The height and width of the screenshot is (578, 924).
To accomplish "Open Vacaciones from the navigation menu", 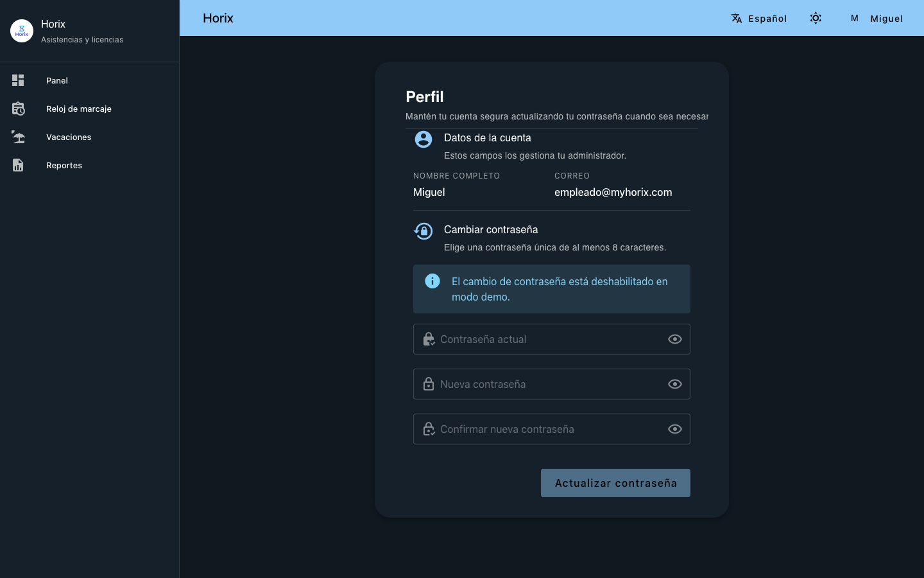I will pyautogui.click(x=69, y=137).
